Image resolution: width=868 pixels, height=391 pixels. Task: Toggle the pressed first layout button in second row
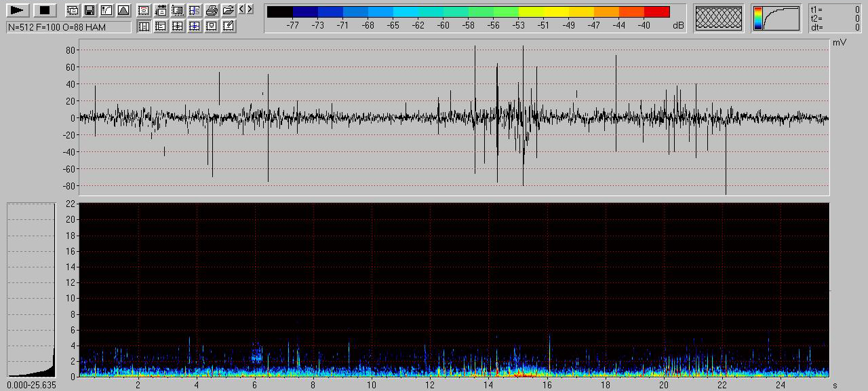pos(144,26)
